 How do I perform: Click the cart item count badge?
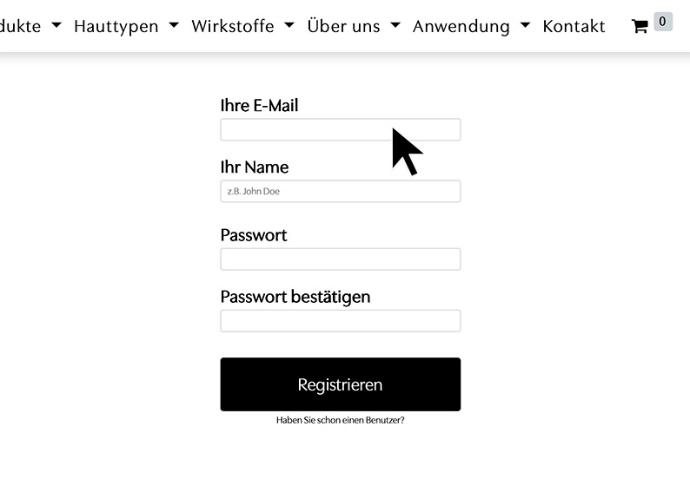click(x=663, y=21)
